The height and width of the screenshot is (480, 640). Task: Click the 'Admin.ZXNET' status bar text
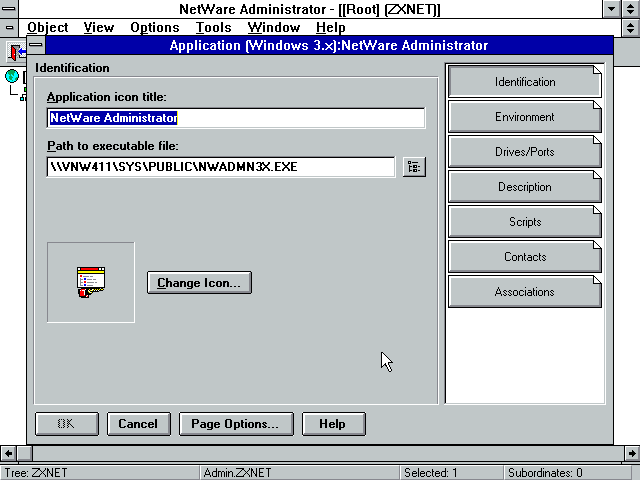pos(237,473)
